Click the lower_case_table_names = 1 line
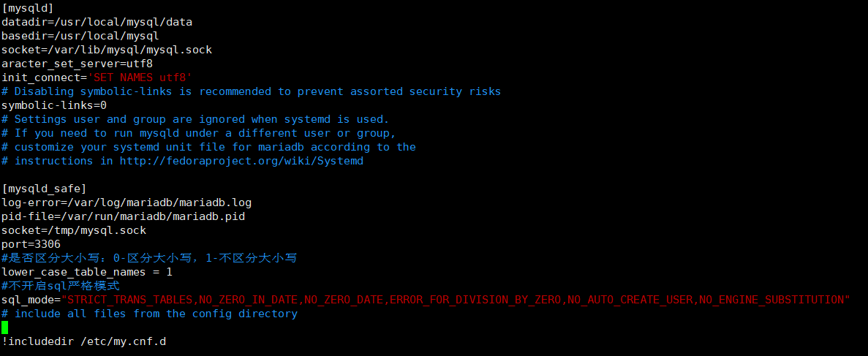The image size is (868, 356). 87,272
